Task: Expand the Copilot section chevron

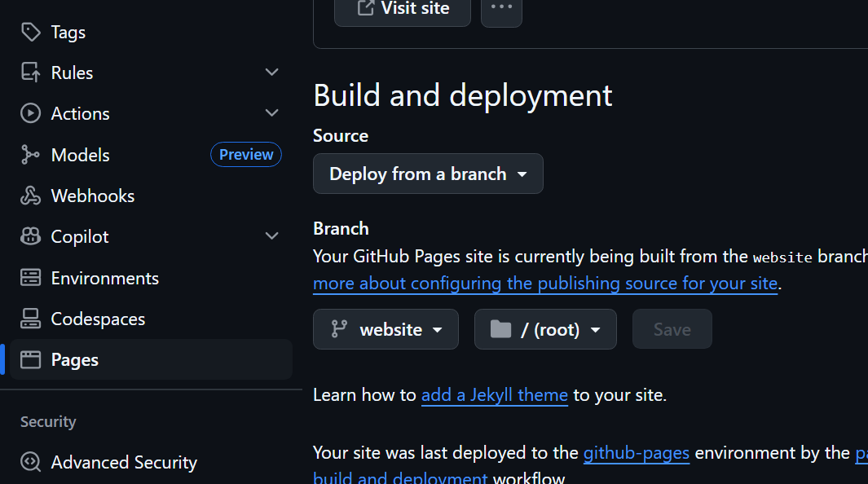Action: 271,237
